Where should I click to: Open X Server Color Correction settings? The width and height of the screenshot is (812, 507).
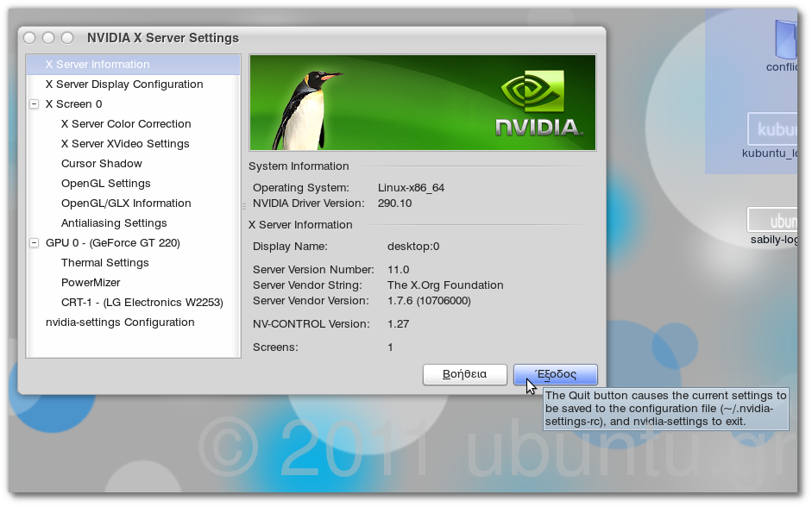126,124
